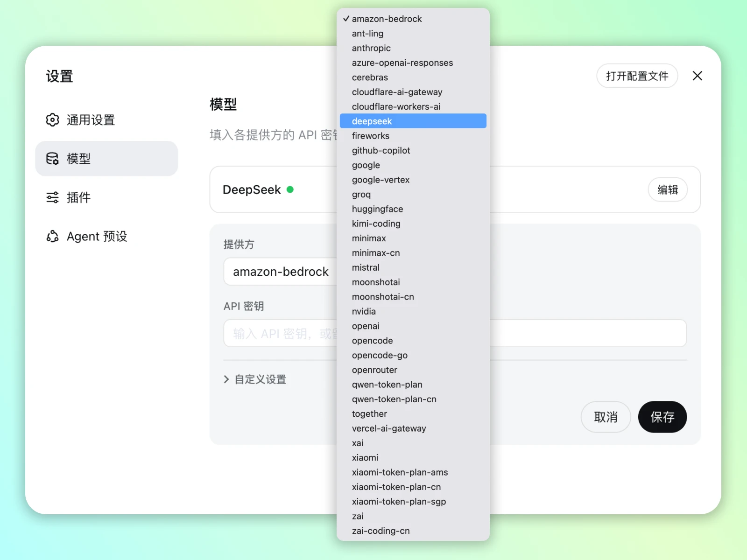This screenshot has width=747, height=560.
Task: Choose xiaomi provider
Action: (413, 457)
